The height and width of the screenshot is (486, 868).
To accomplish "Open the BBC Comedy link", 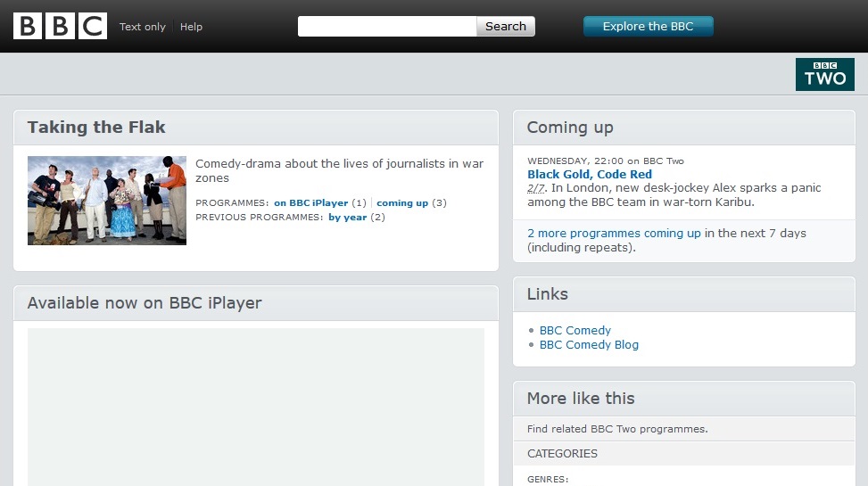I will pyautogui.click(x=575, y=331).
